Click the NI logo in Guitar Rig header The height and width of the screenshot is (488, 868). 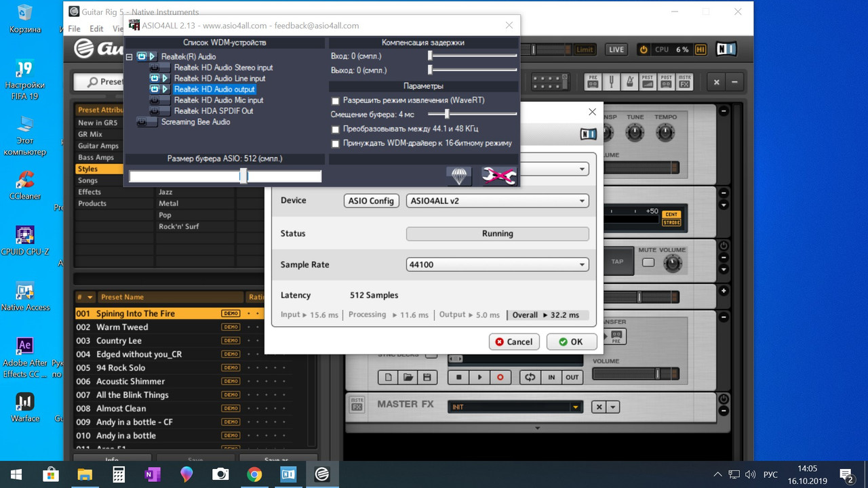tap(725, 49)
